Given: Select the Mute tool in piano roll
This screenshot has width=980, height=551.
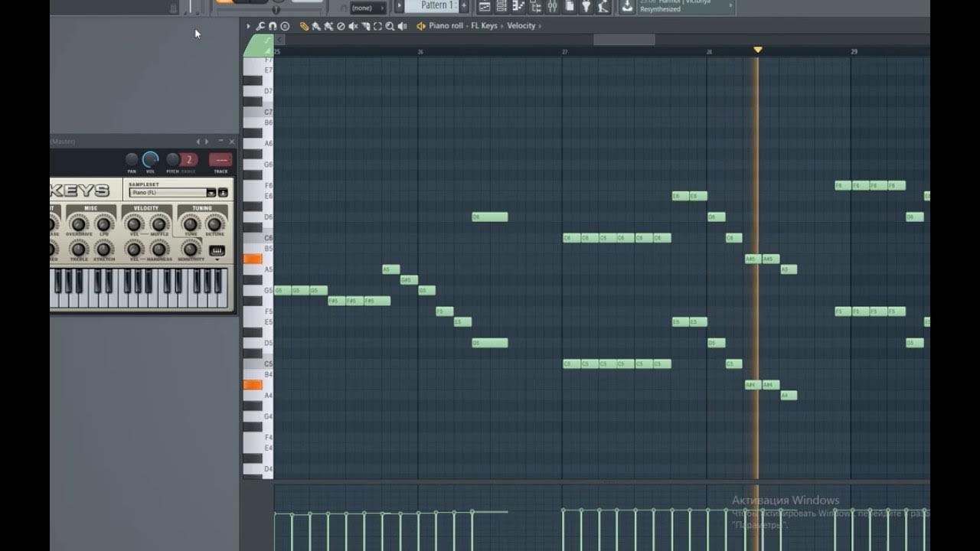Looking at the screenshot, I should (353, 26).
